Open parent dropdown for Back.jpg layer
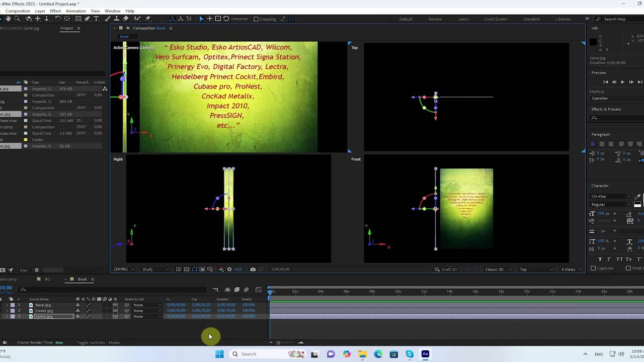This screenshot has width=644, height=362. point(146,305)
